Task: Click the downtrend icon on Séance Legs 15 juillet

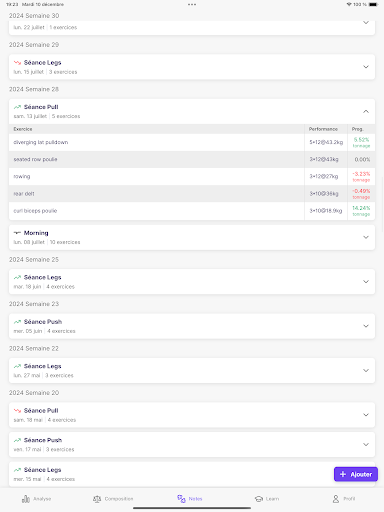Action: pos(17,63)
